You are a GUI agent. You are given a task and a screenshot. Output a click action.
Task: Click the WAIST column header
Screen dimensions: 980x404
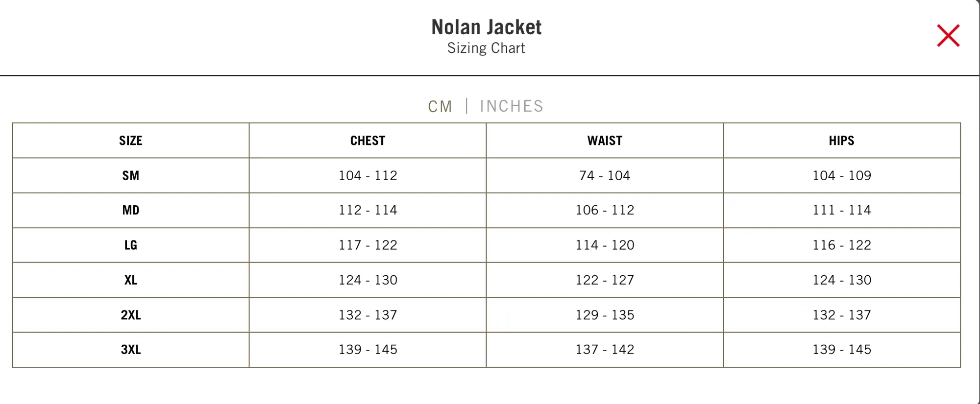(605, 141)
